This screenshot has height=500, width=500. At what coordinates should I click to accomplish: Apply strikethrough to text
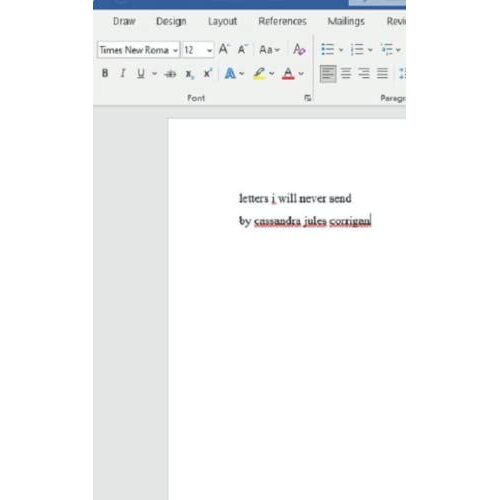point(170,73)
